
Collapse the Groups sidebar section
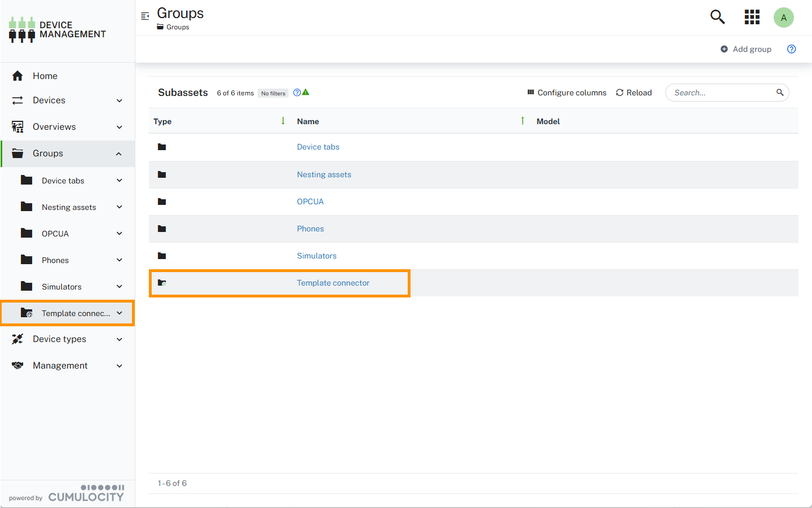tap(118, 153)
